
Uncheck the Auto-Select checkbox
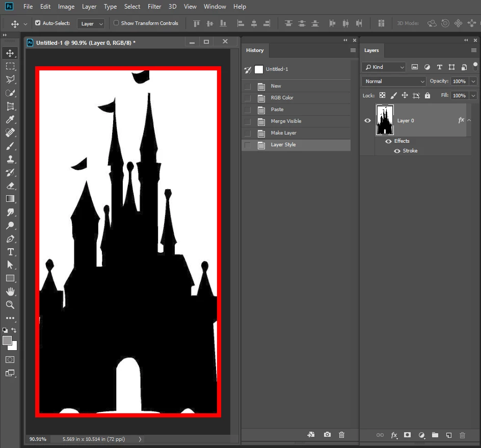(38, 23)
